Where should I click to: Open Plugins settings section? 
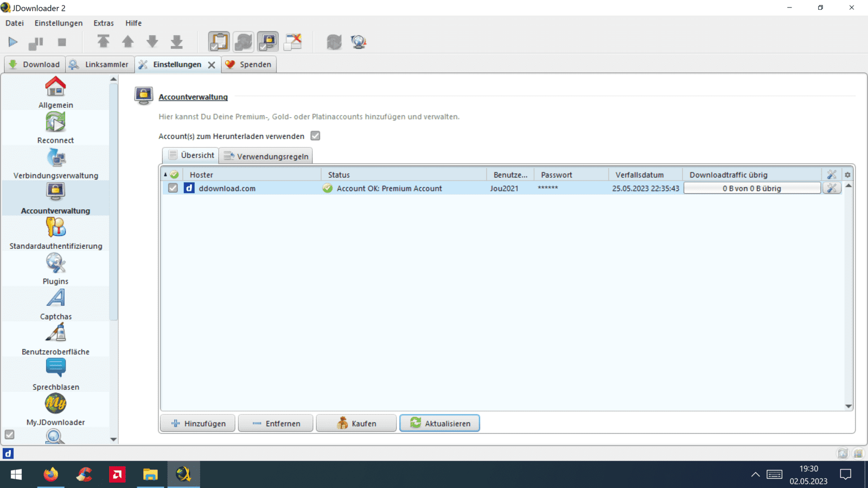[x=55, y=269]
